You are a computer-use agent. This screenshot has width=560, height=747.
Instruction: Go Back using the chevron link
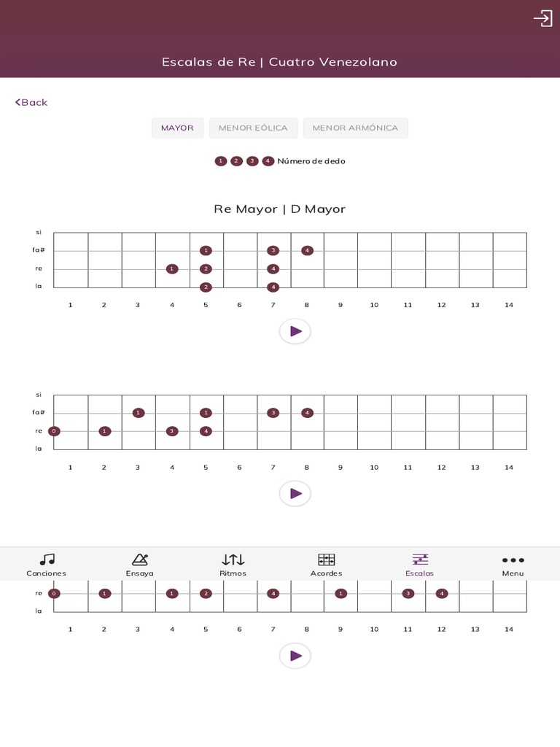31,102
